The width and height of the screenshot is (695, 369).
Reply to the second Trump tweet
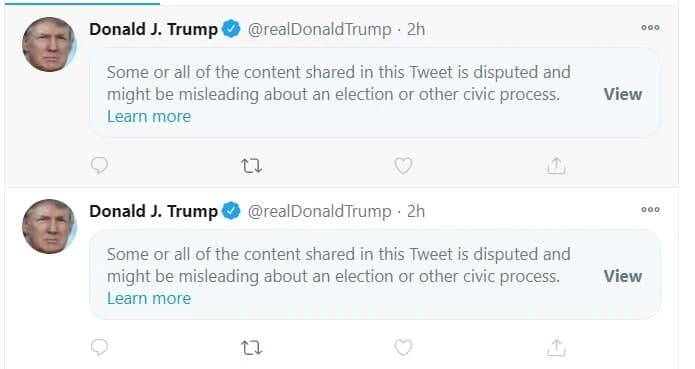[99, 347]
